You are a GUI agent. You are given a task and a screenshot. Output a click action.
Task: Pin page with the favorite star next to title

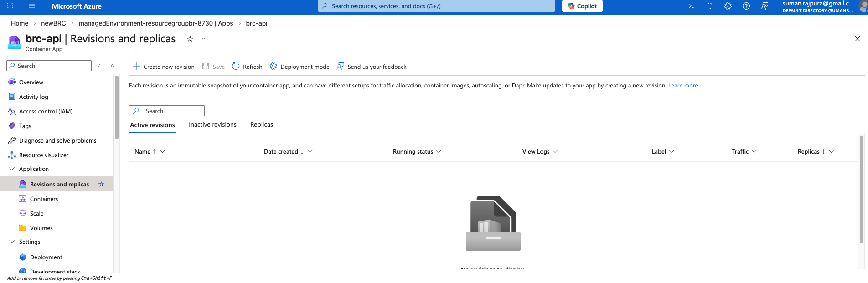pos(190,39)
